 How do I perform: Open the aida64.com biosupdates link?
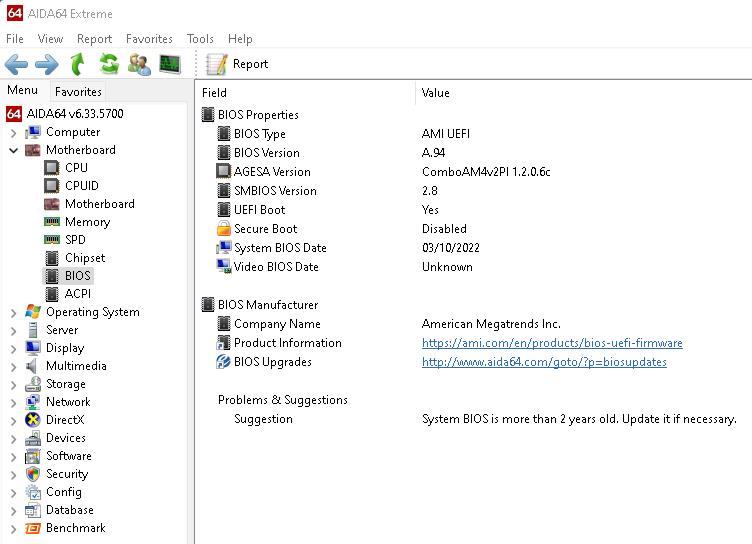[x=544, y=362]
